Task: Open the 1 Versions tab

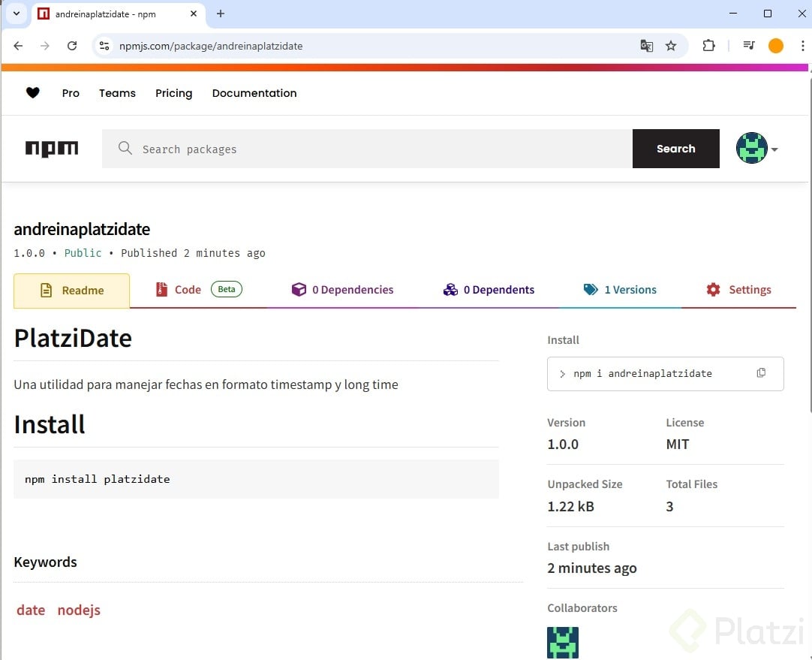Action: (620, 290)
